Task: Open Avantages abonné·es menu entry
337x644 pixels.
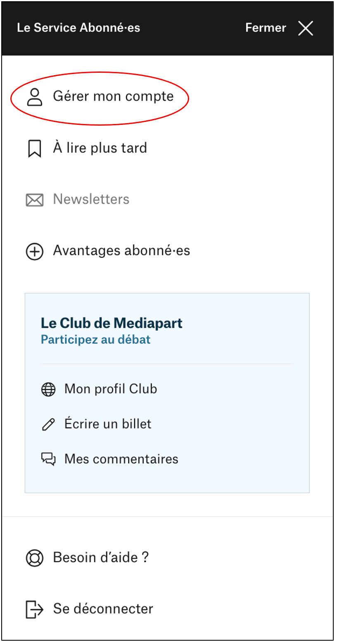Action: tap(121, 250)
